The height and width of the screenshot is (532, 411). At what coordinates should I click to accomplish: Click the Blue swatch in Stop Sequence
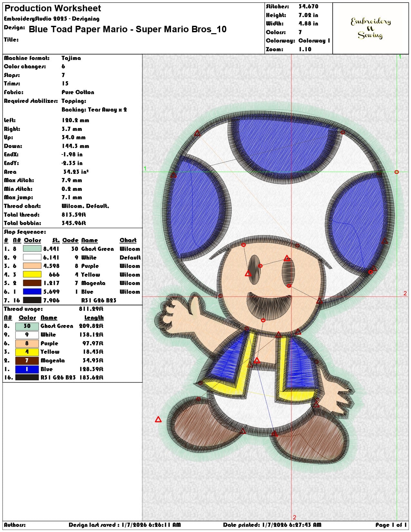[x=32, y=291]
